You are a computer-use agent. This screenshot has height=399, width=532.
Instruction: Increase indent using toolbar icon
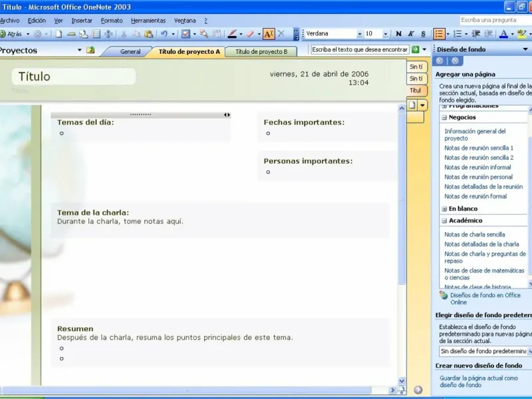pyautogui.click(x=488, y=34)
